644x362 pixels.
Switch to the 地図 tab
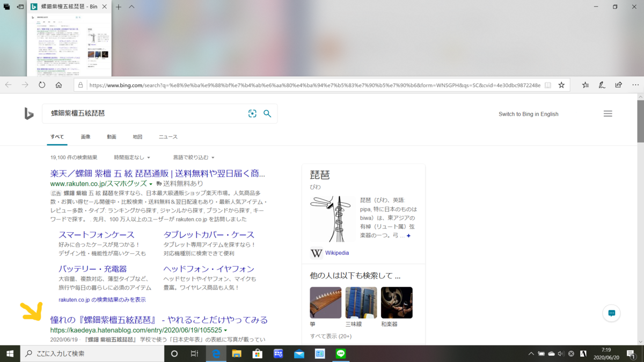point(137,137)
